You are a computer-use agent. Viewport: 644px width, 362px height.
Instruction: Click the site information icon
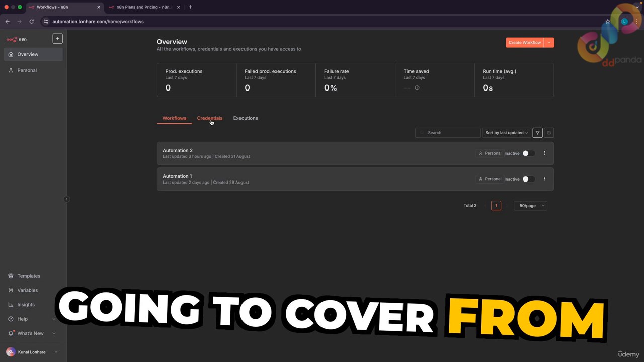coord(46,22)
